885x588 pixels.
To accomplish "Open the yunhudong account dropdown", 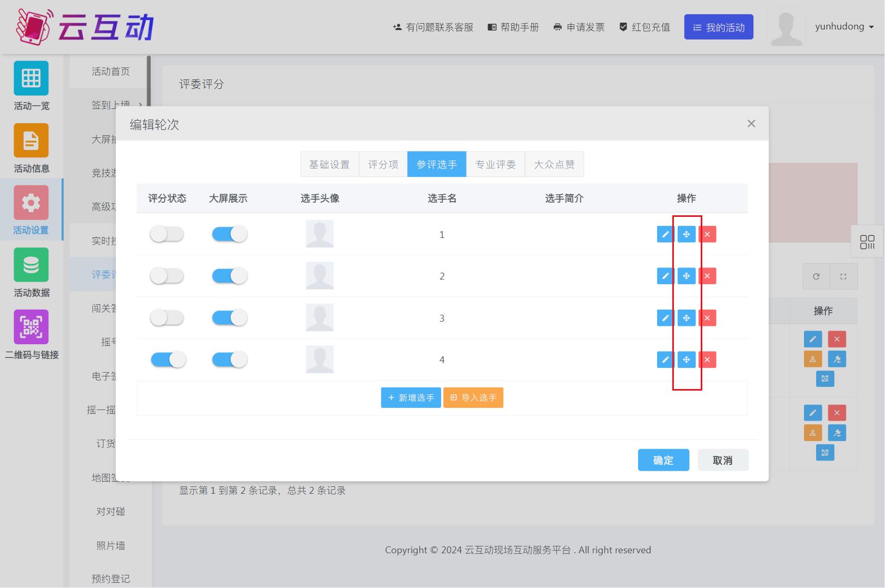I will [x=843, y=26].
